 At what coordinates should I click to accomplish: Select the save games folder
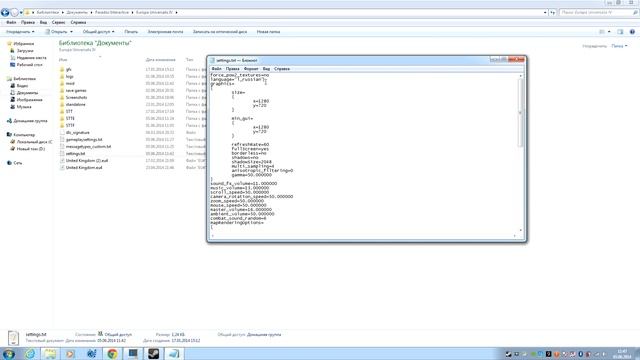[76, 91]
